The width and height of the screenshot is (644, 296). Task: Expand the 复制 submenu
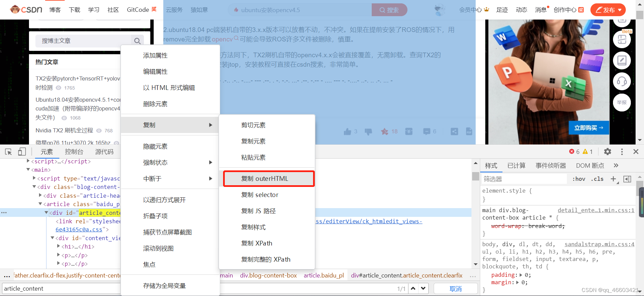(x=170, y=125)
